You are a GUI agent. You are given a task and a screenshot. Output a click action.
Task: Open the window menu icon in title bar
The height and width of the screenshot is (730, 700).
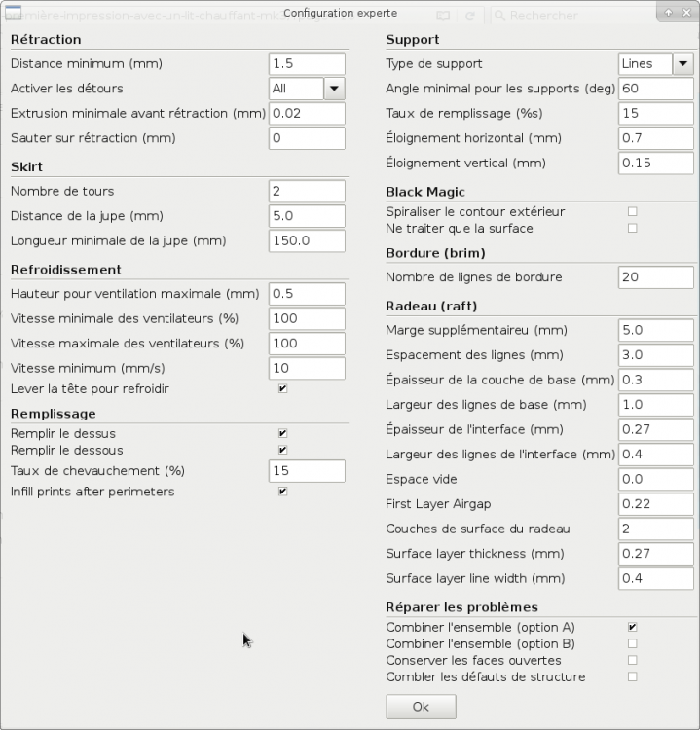15,12
